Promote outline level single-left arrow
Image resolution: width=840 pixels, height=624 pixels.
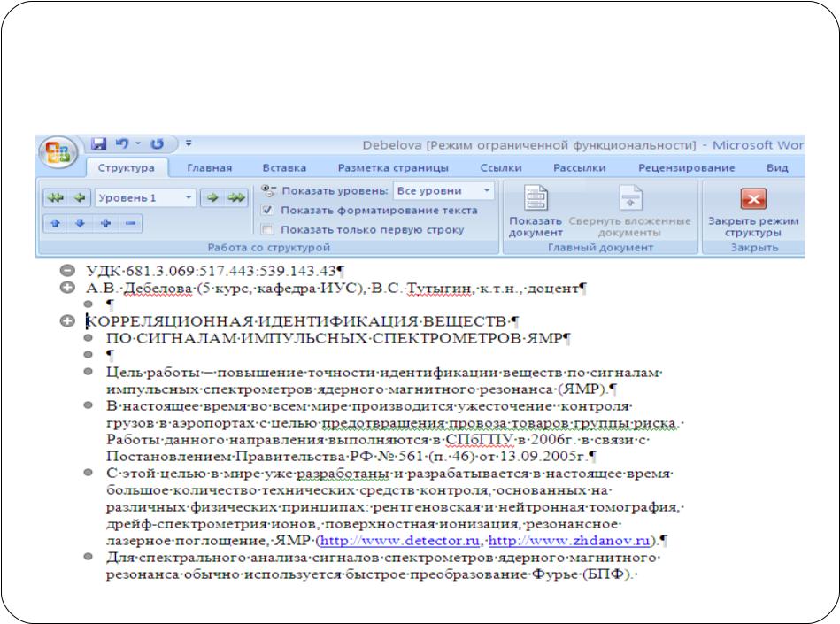80,198
